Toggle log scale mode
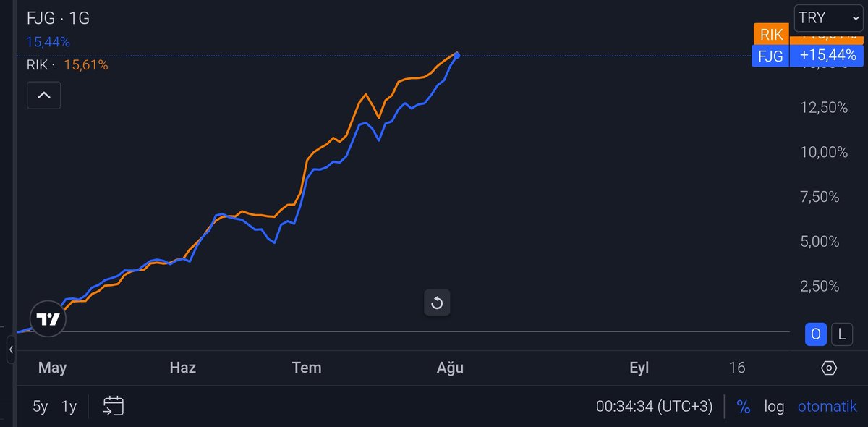Image resolution: width=868 pixels, height=427 pixels. [x=774, y=407]
